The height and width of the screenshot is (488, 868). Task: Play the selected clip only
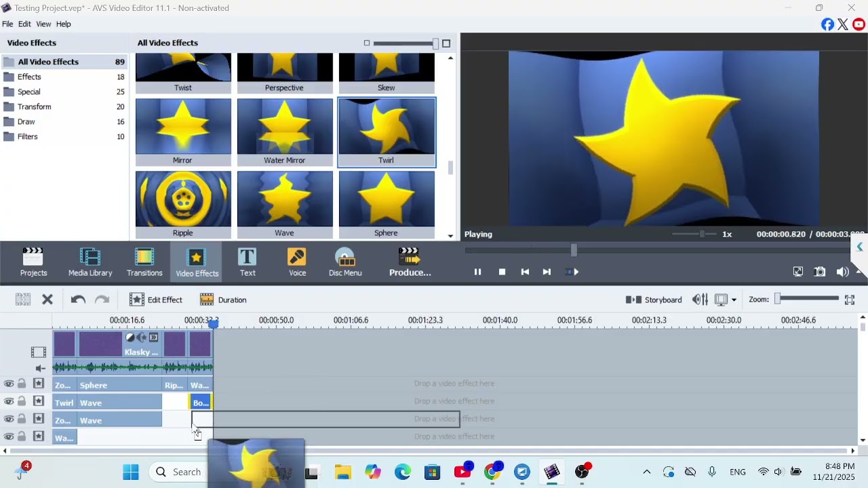click(x=572, y=272)
